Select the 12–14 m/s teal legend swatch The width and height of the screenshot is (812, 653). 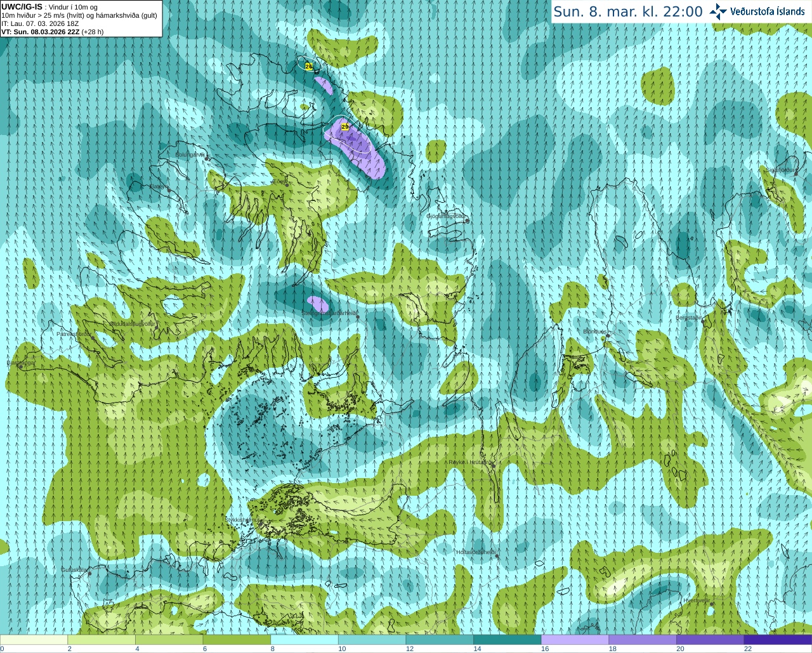(440, 640)
